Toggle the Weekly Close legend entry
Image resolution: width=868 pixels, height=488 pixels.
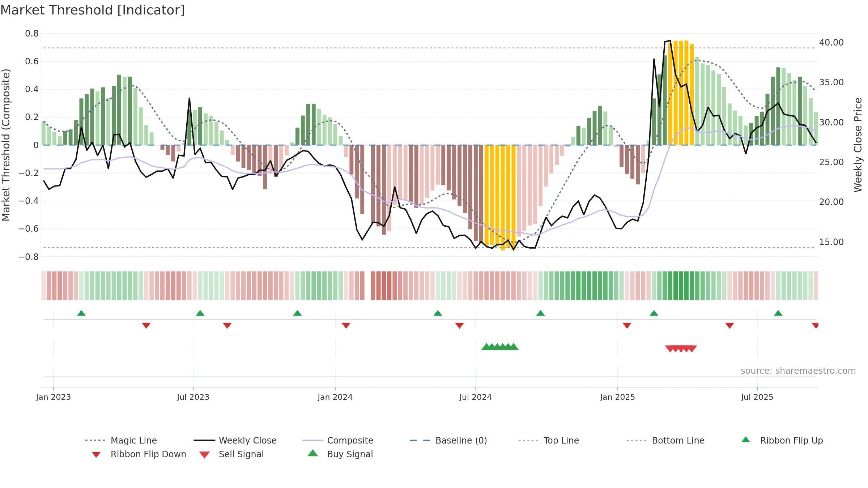235,440
